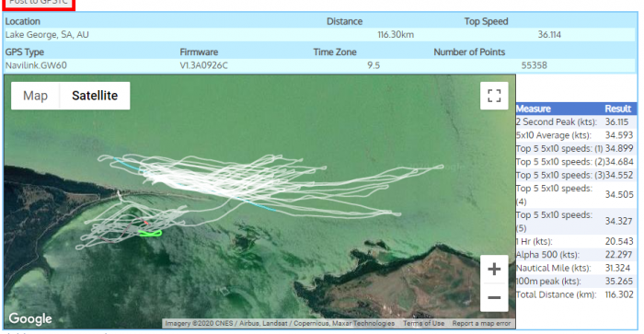Image resolution: width=644 pixels, height=334 pixels.
Task: Click the green track segment on the map
Action: point(150,234)
